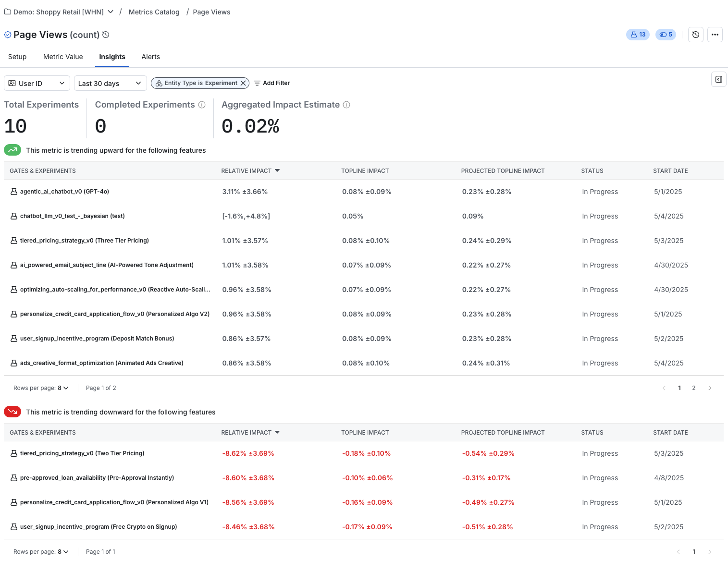Screen dimensions: 728x572
Task: Click the upward trending green arrow icon
Action: (12, 150)
